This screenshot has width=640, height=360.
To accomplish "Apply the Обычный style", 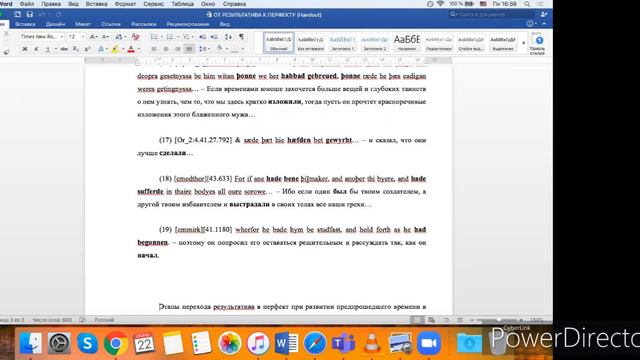I will click(x=278, y=42).
